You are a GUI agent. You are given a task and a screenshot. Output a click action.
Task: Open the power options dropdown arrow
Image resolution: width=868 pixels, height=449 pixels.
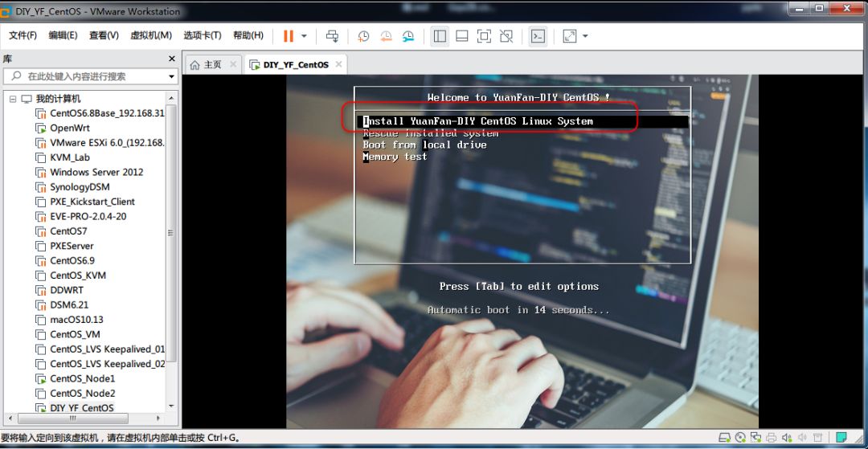[304, 36]
